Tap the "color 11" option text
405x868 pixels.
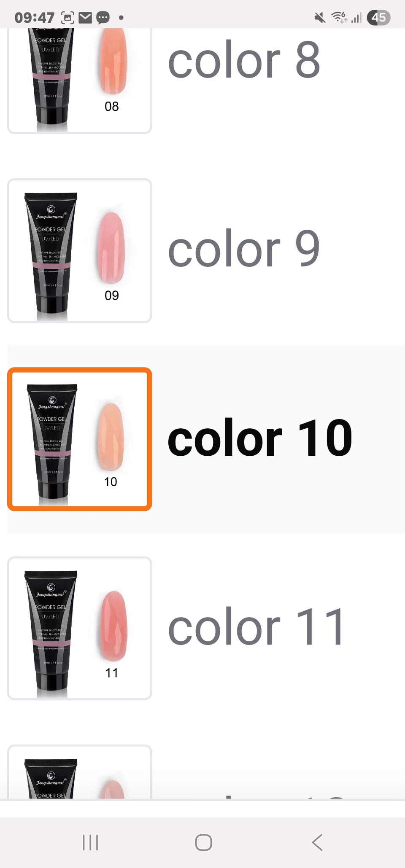(x=256, y=627)
